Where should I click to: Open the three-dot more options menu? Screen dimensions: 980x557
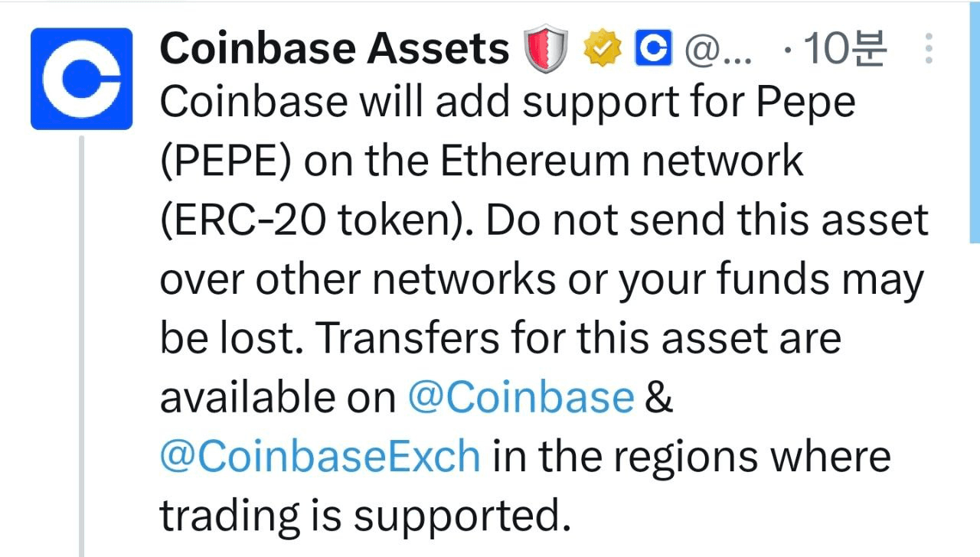pos(928,48)
